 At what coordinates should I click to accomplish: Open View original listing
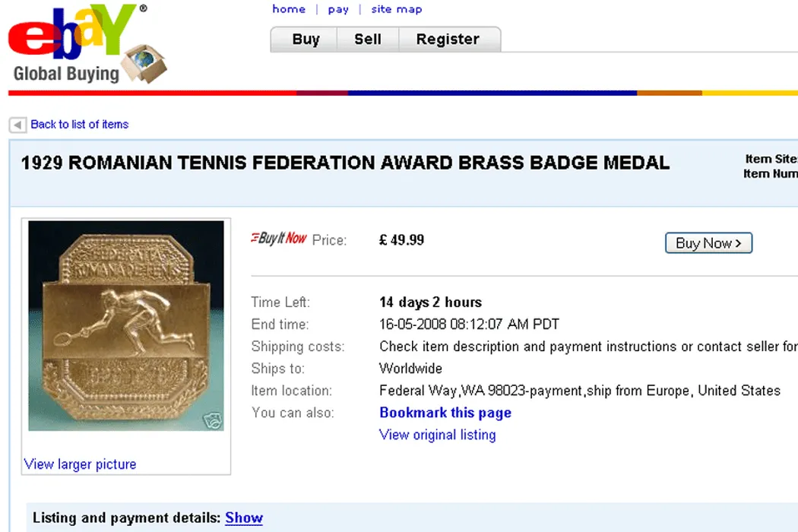437,435
